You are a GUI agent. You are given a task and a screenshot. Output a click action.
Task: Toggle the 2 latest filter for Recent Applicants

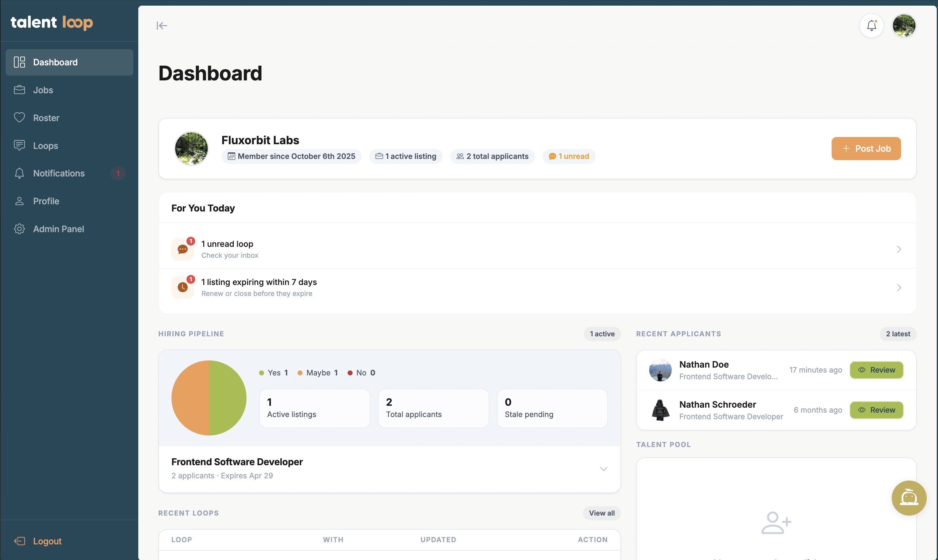(x=898, y=333)
